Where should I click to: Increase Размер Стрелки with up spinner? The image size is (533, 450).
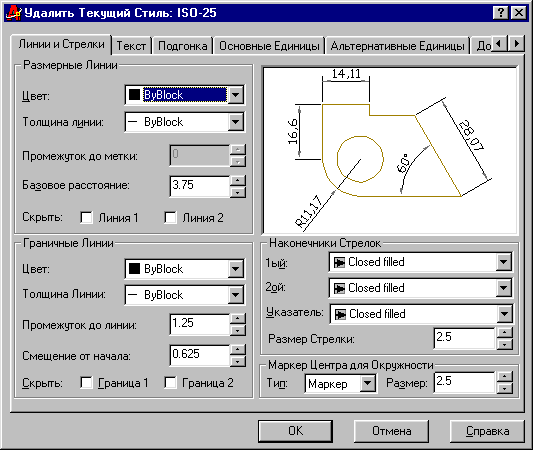505,332
